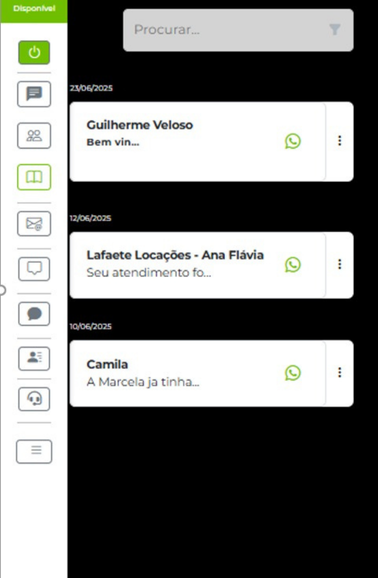Click the filter funnel in search bar
Viewport: 378px width, 578px height.
pyautogui.click(x=334, y=29)
